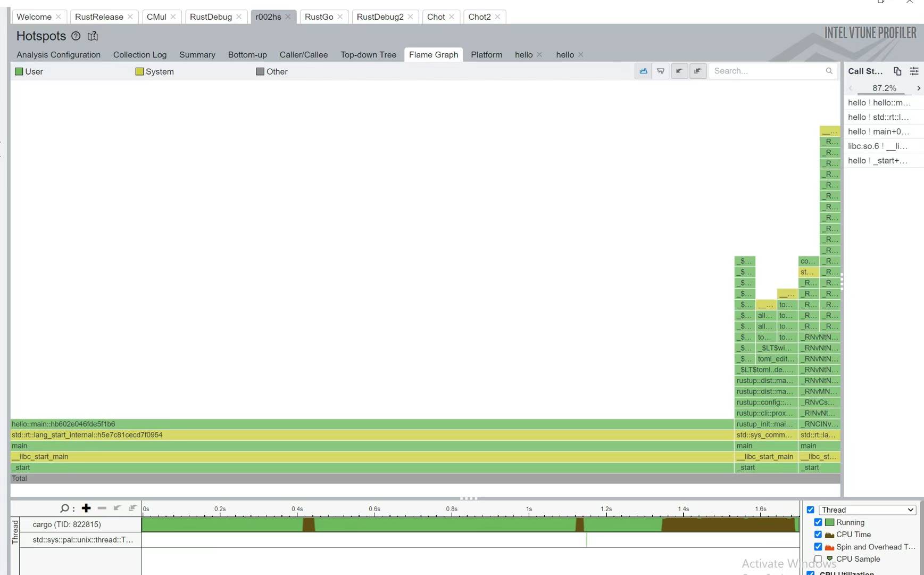This screenshot has width=924, height=575.
Task: Uncheck the Spin and Overhead Time checkbox
Action: [x=818, y=547]
